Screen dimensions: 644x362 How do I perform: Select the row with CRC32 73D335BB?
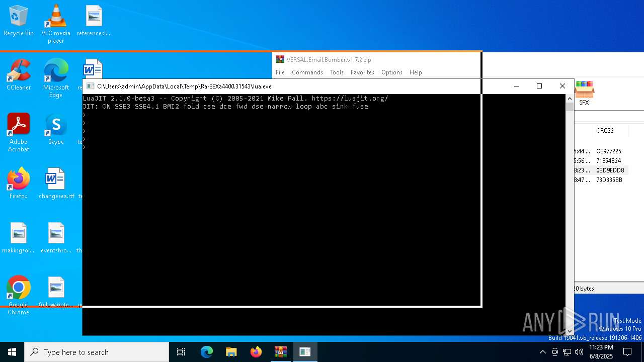(x=609, y=180)
